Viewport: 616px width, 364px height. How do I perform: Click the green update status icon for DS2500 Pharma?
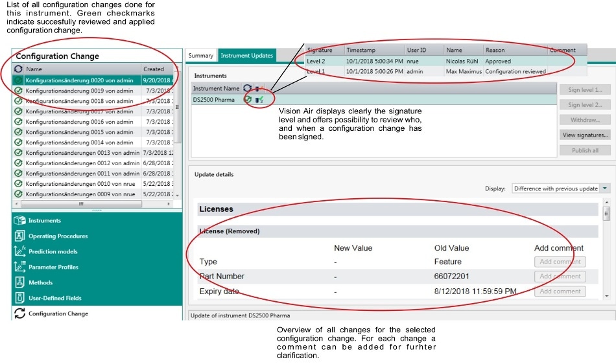pyautogui.click(x=248, y=99)
